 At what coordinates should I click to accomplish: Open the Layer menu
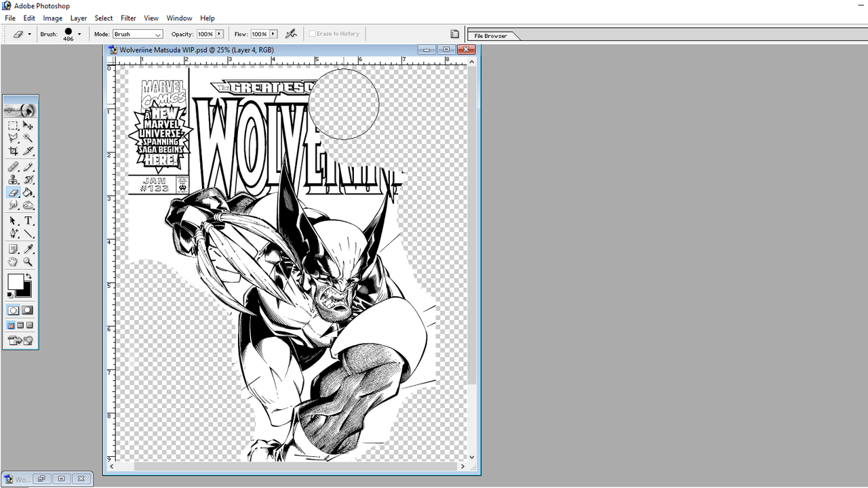point(79,18)
